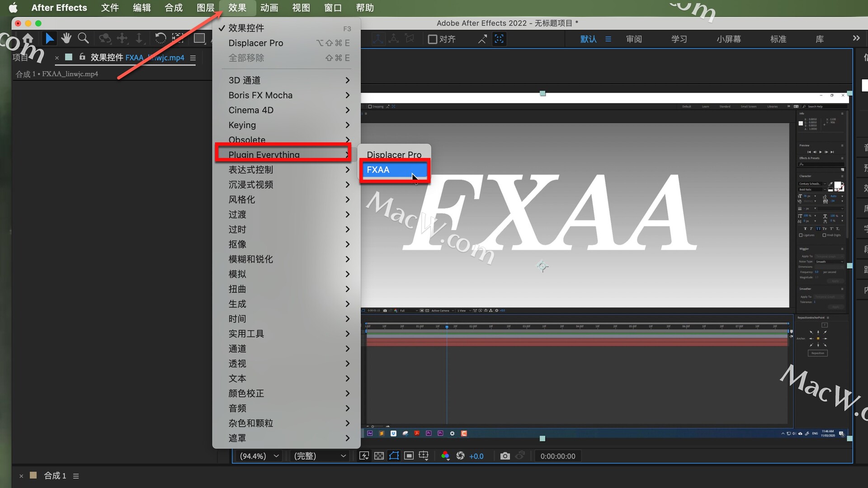
Task: Click the effect controls layer color swatch
Action: (69, 57)
